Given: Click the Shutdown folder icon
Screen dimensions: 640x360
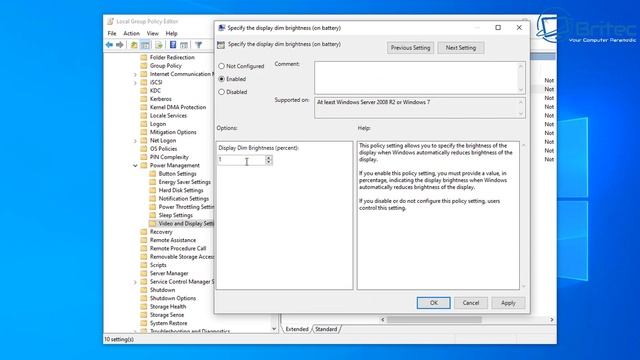Looking at the screenshot, I should [x=144, y=290].
